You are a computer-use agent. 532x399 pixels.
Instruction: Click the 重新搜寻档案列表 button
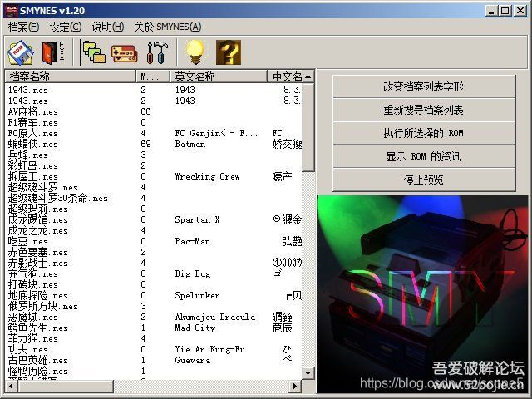coord(424,110)
